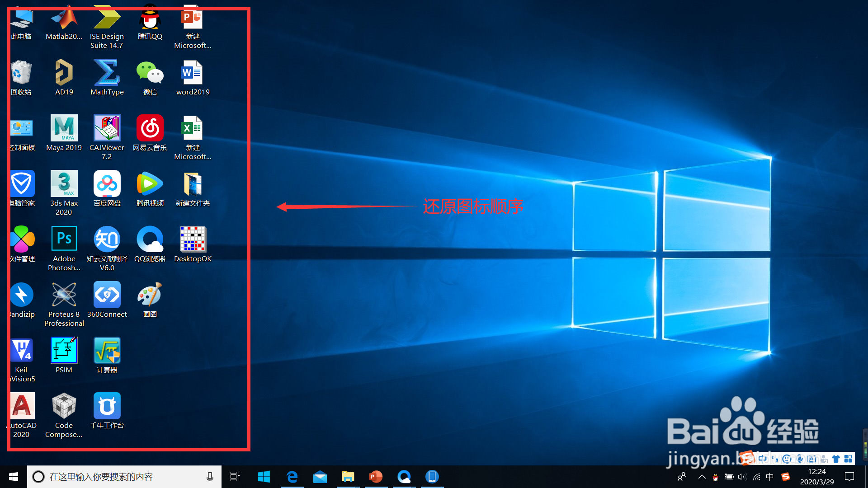The width and height of the screenshot is (868, 488).
Task: Click the DesktopOK icon
Action: click(193, 239)
